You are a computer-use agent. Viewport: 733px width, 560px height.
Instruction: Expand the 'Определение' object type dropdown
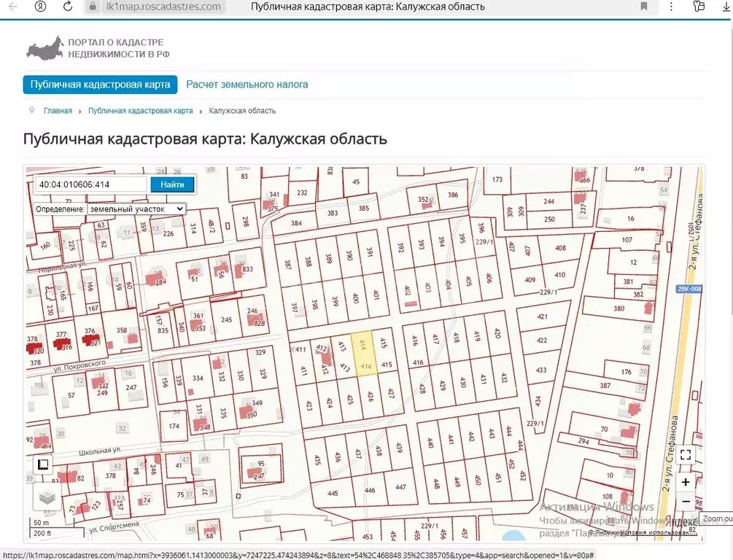(136, 209)
